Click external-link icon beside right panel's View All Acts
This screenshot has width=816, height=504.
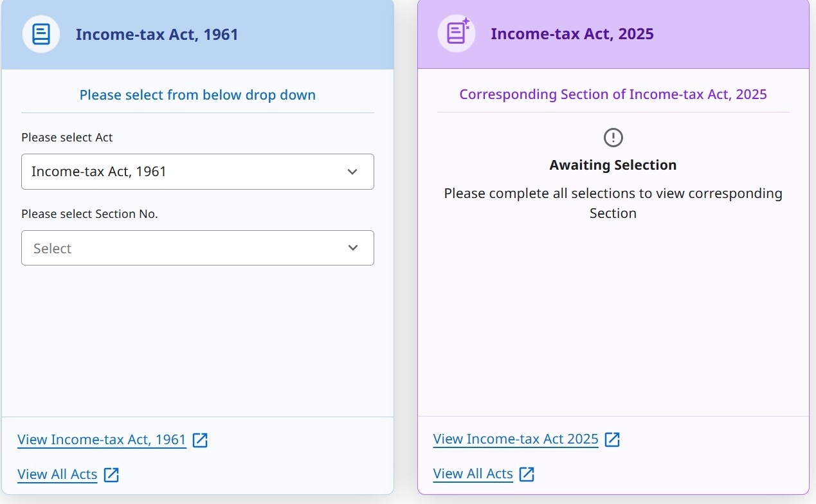point(527,474)
